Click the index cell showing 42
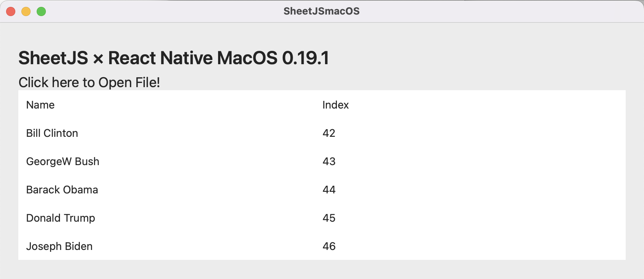This screenshot has height=279, width=644. [x=329, y=133]
